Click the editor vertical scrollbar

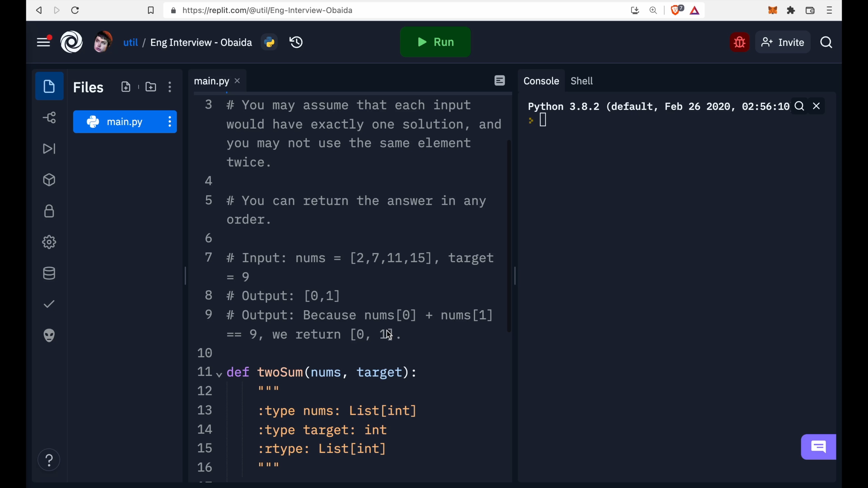click(509, 236)
